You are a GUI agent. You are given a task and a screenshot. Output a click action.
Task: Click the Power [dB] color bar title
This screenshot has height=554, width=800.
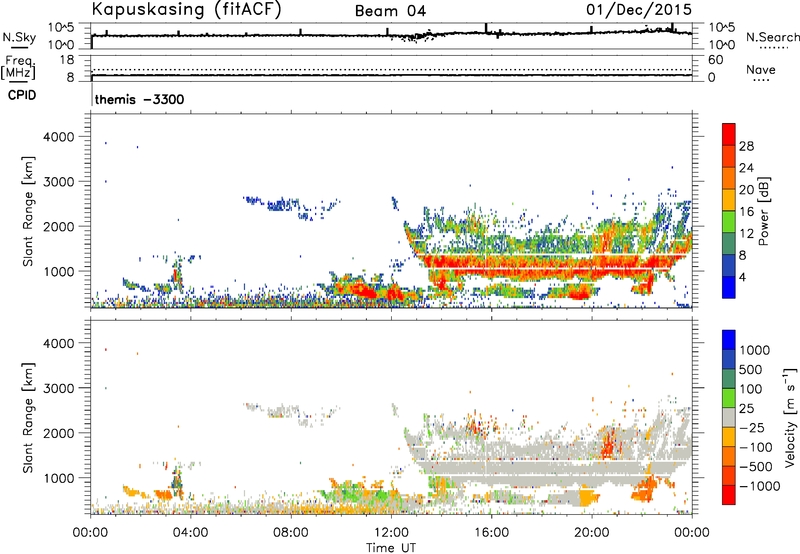(x=763, y=211)
